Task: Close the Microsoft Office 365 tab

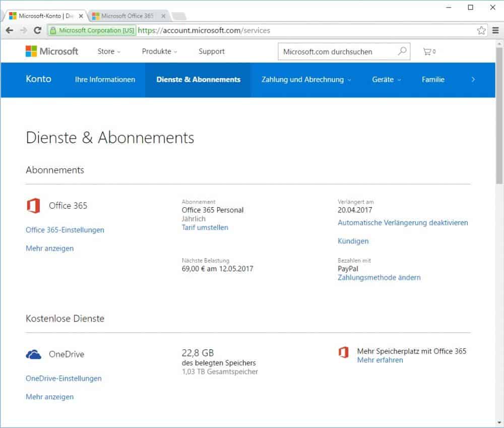Action: click(x=163, y=16)
